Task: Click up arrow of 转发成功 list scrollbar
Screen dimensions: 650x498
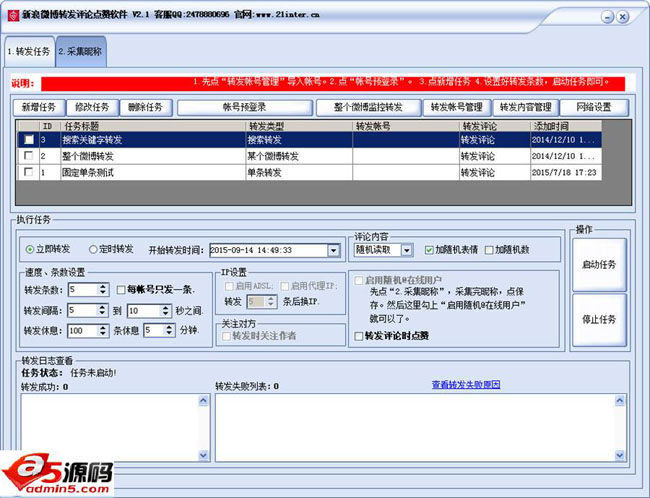Action: pyautogui.click(x=203, y=401)
